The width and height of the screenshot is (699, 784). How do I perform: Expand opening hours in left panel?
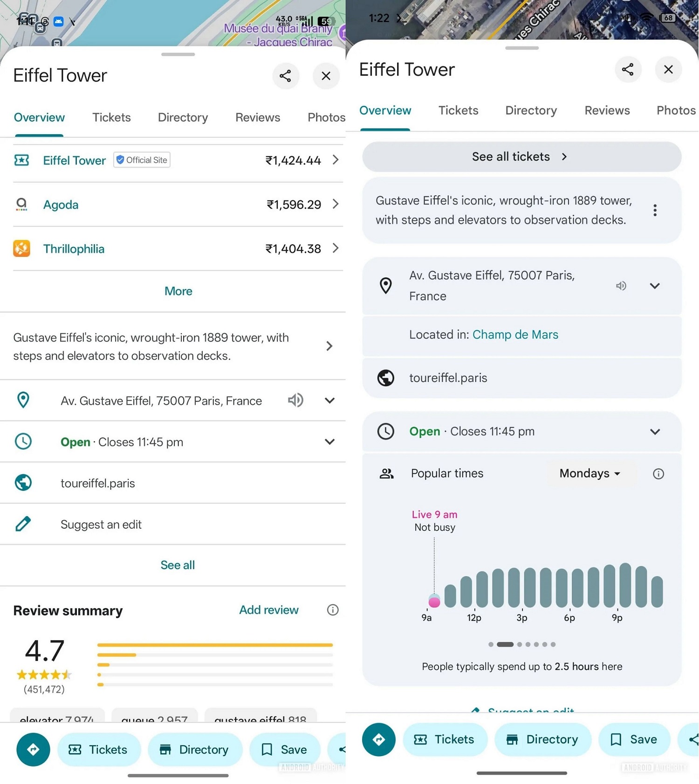click(329, 442)
